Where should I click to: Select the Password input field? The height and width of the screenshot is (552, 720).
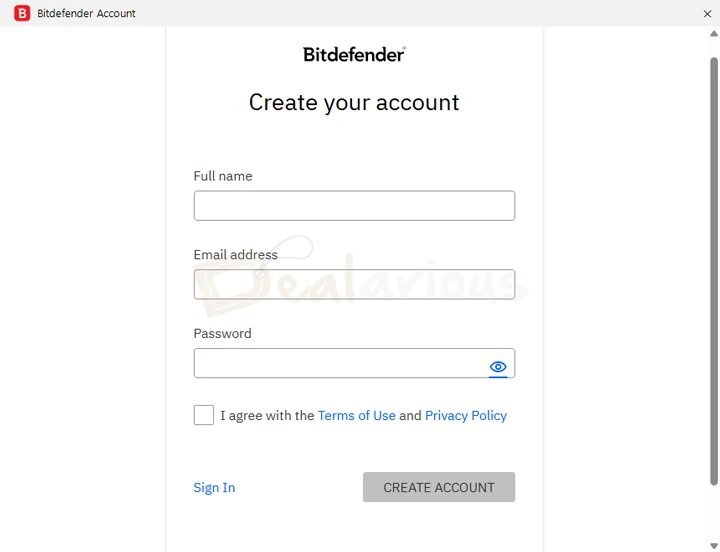coord(340,363)
